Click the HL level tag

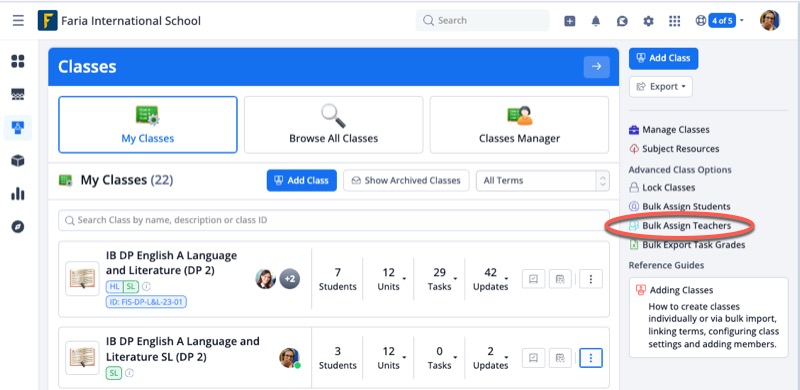pos(114,286)
